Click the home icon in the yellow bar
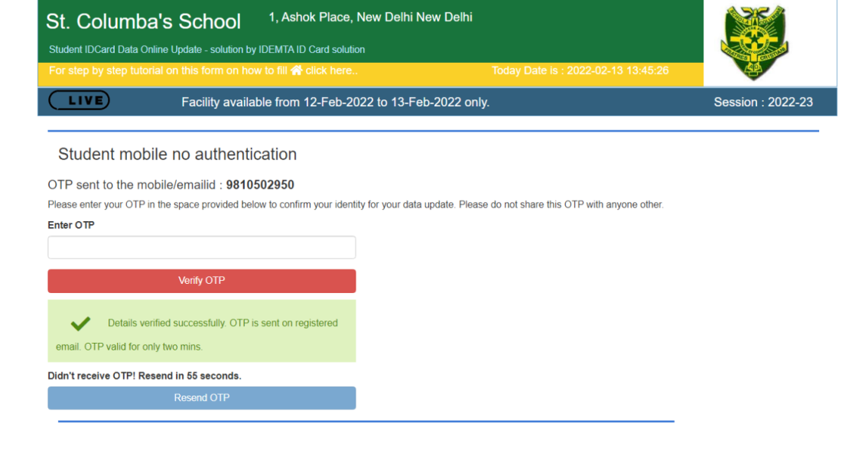The height and width of the screenshot is (466, 868). click(x=296, y=70)
